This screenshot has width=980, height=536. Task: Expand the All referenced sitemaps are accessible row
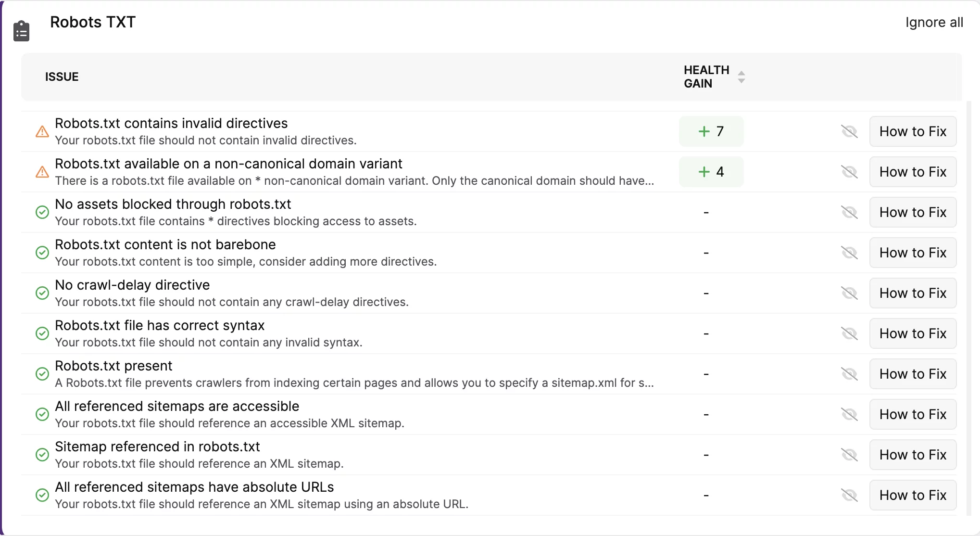tap(177, 407)
